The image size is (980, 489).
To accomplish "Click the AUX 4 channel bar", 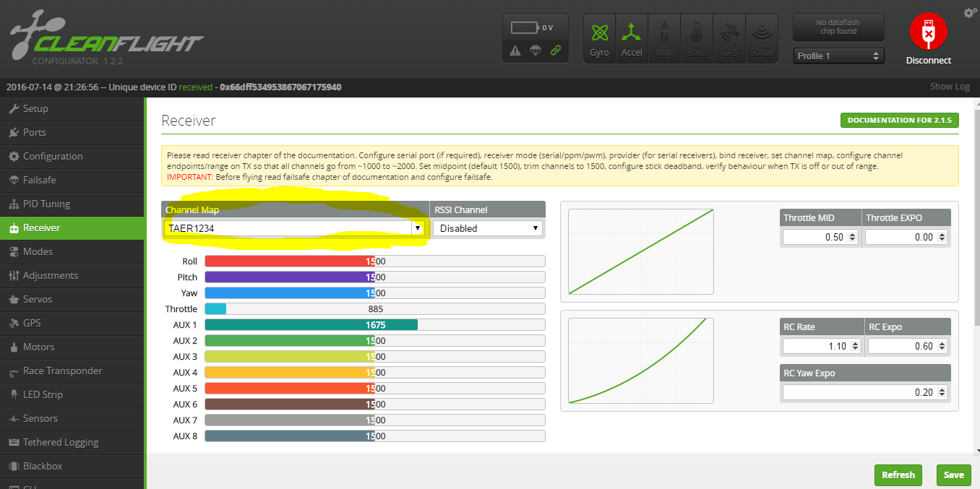I will 375,373.
